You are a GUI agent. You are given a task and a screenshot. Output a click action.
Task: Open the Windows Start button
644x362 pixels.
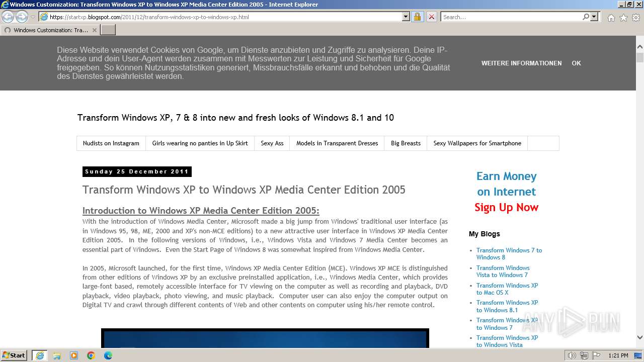click(14, 355)
